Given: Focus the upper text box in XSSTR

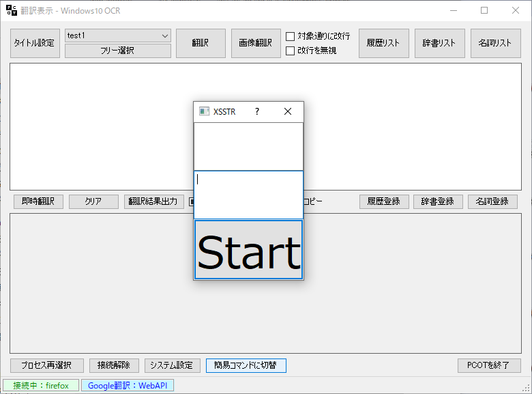Looking at the screenshot, I should pos(248,146).
